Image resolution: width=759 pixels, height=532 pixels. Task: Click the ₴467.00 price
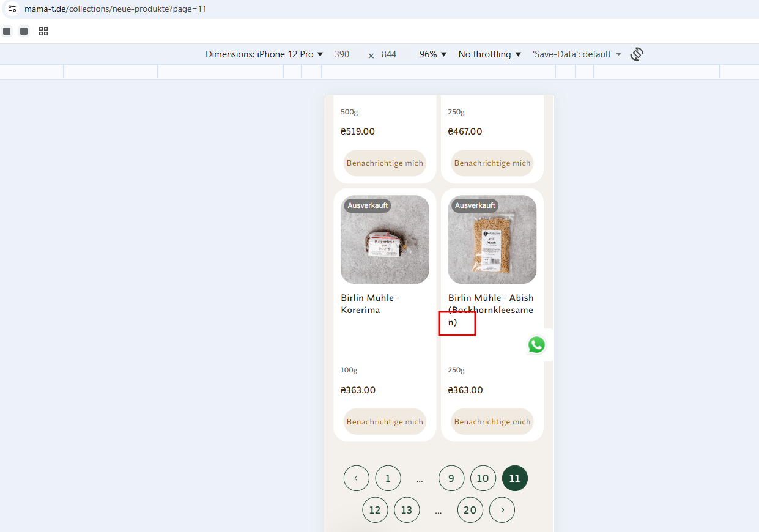click(465, 131)
